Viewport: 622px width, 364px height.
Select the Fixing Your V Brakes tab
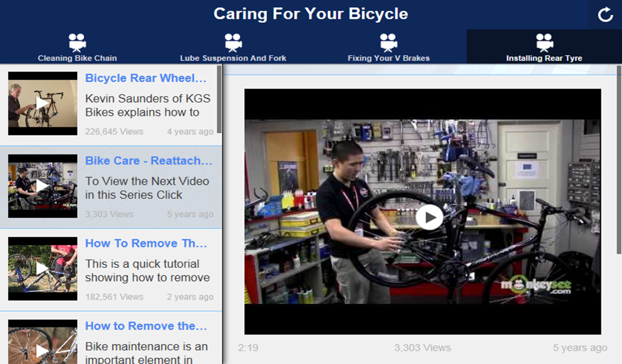tap(389, 58)
